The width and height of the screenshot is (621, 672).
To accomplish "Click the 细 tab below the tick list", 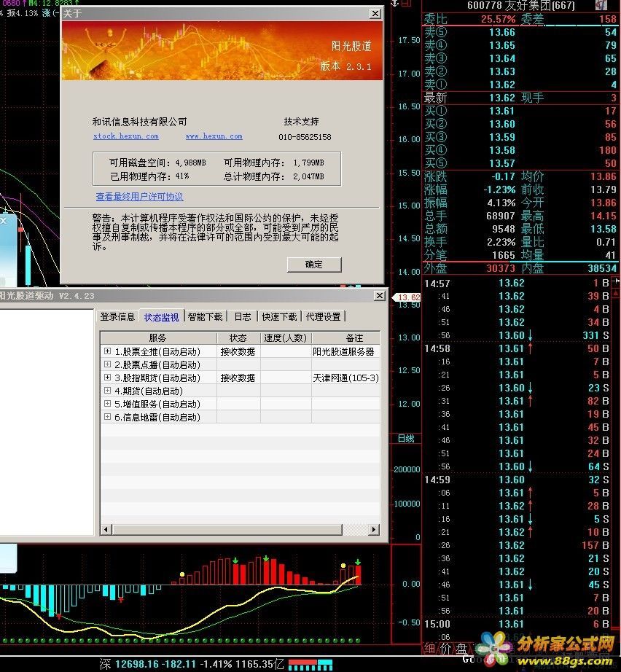I will [x=430, y=649].
